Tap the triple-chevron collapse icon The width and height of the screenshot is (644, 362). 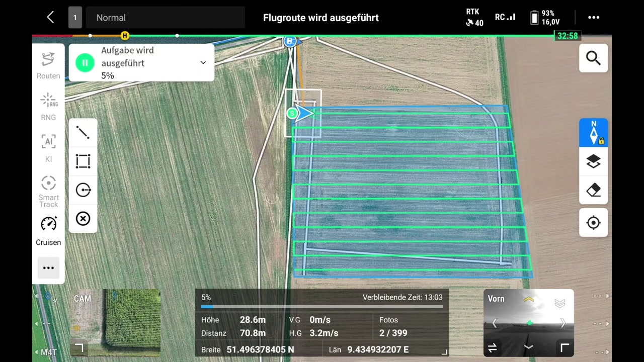click(560, 303)
